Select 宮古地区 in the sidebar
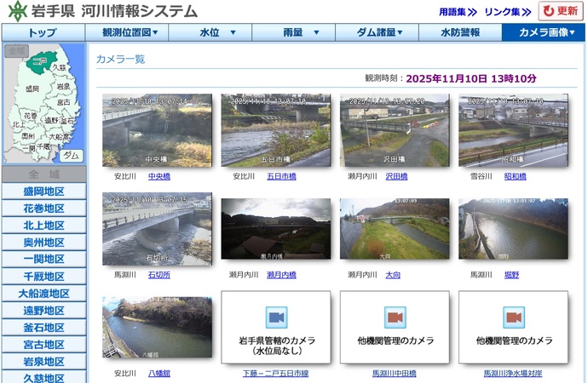 coord(43,345)
